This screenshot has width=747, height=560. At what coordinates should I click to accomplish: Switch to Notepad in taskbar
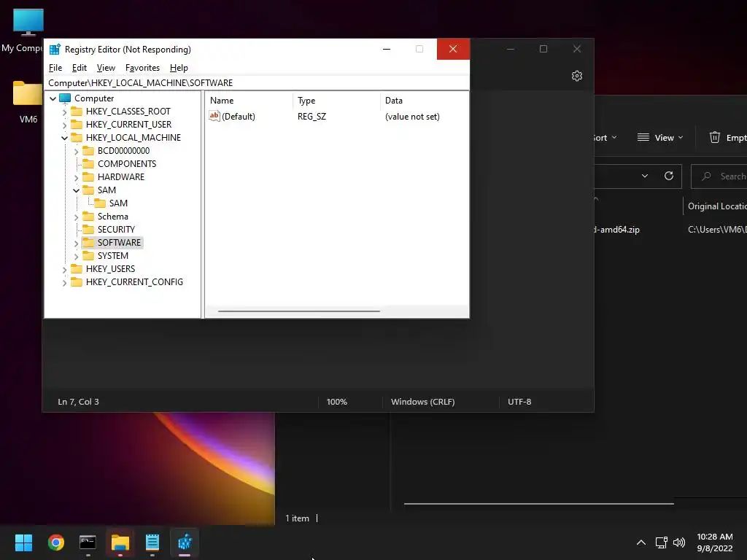pos(152,542)
